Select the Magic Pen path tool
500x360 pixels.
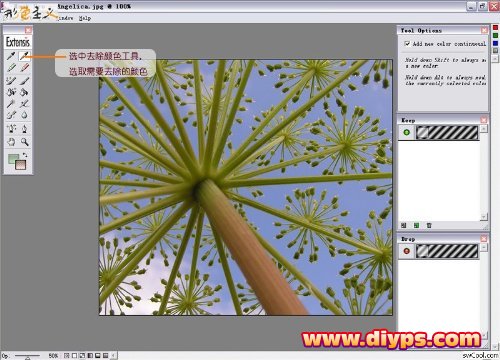(x=11, y=128)
